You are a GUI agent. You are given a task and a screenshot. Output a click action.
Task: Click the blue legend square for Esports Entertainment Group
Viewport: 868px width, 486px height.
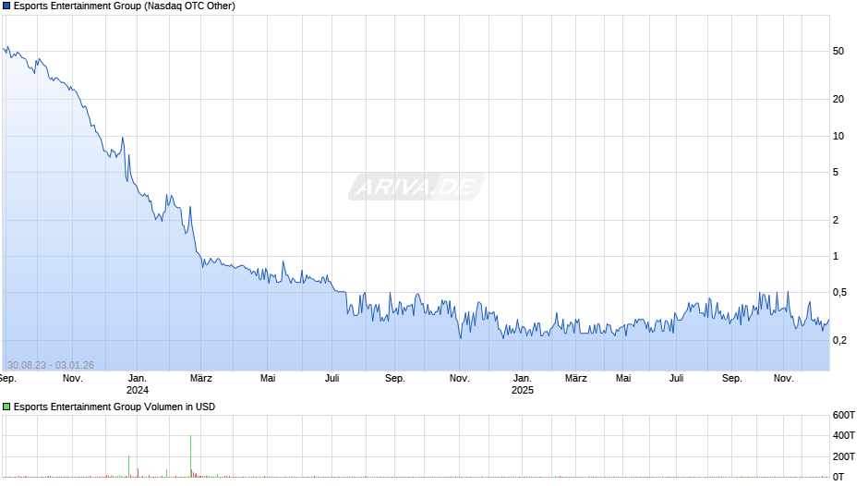click(x=6, y=6)
